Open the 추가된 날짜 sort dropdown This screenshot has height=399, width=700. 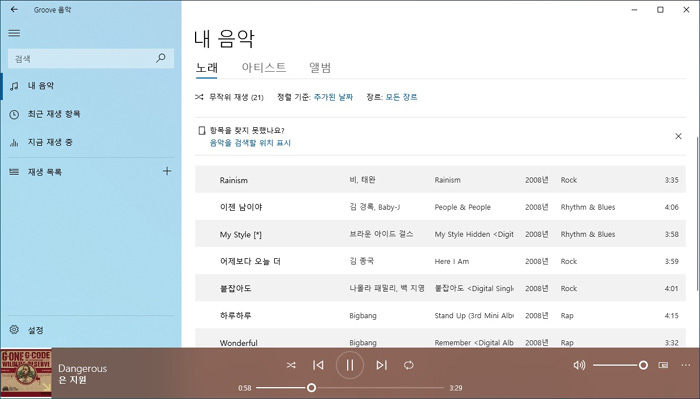[333, 97]
